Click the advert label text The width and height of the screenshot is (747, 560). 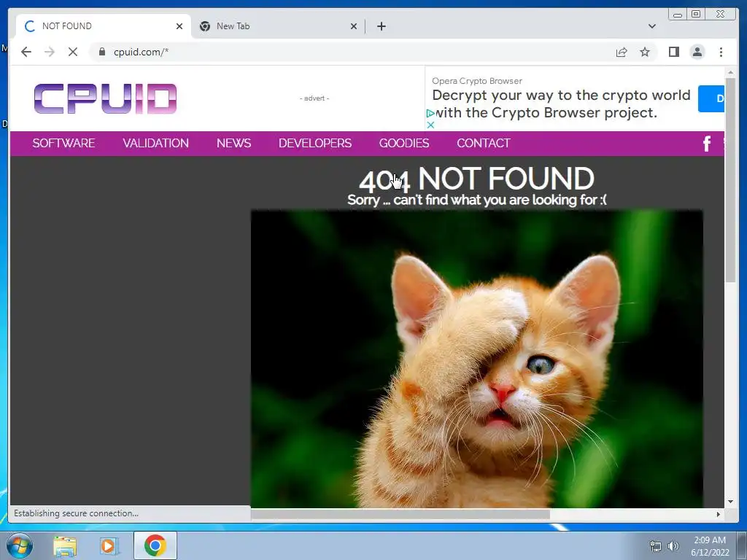pyautogui.click(x=314, y=98)
